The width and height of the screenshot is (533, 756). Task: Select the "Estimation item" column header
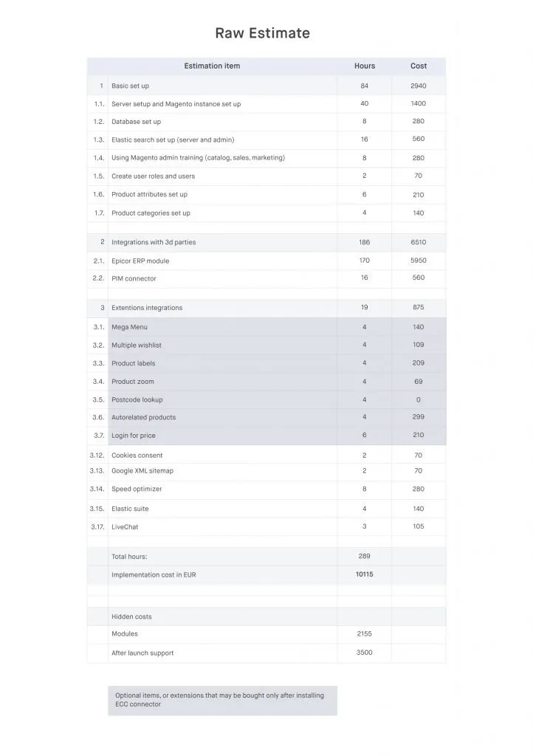click(212, 66)
